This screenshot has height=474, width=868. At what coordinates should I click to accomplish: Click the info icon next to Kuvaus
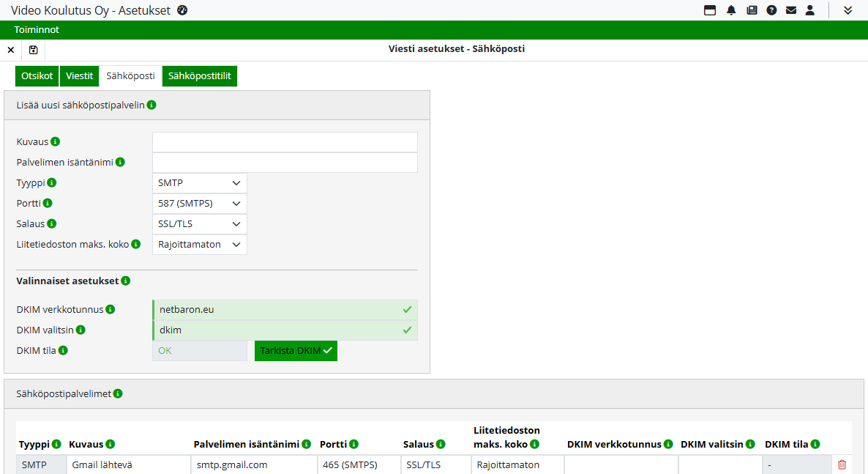click(x=56, y=141)
